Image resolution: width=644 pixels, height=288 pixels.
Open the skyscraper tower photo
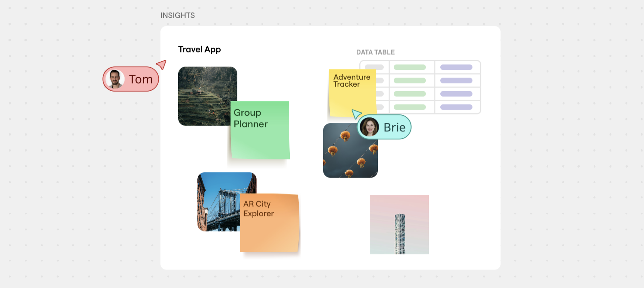399,224
